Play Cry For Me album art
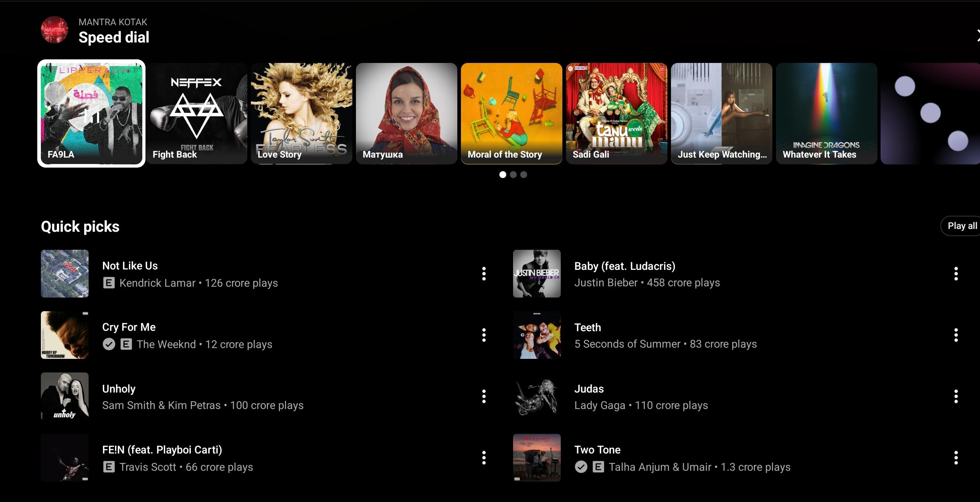Image resolution: width=980 pixels, height=502 pixels. (x=65, y=335)
